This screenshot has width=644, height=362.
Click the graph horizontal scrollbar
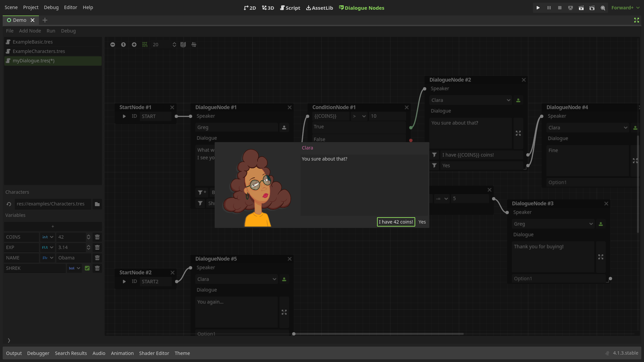point(378,334)
